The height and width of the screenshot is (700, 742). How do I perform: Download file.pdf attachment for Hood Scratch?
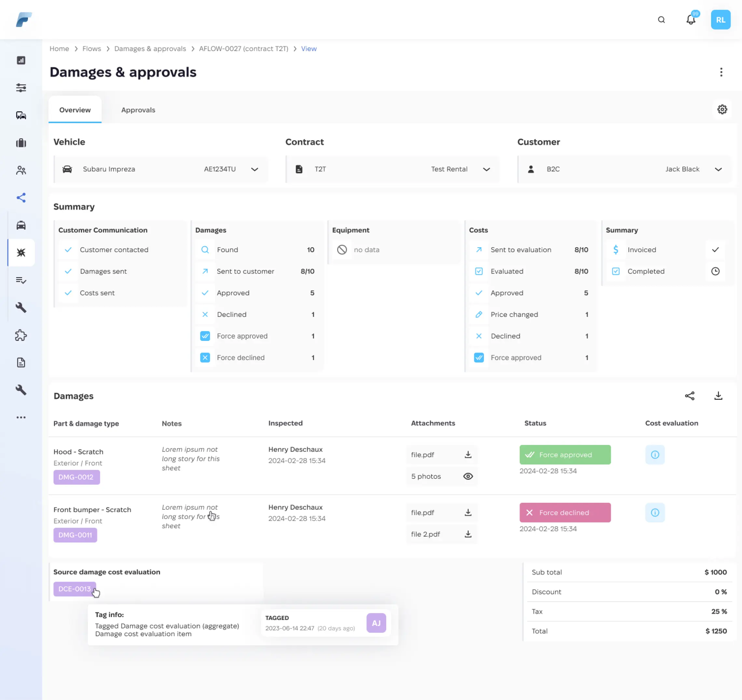468,454
